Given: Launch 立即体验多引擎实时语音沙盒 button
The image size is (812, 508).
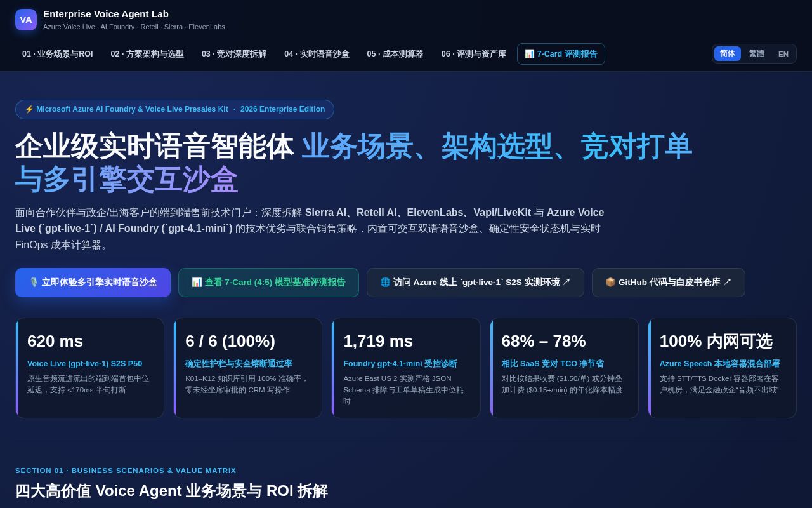Looking at the screenshot, I should (x=93, y=283).
